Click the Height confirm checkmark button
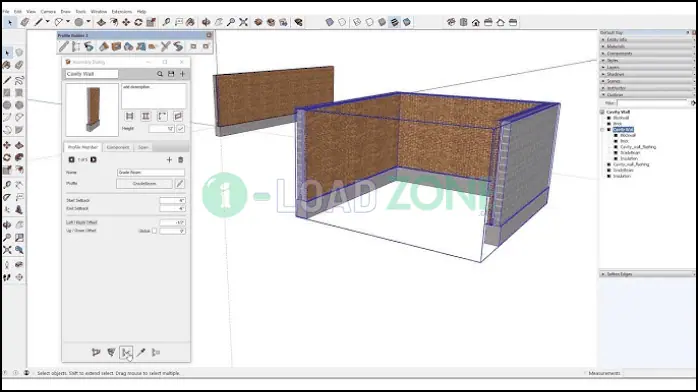Viewport: 698px width, 392px height. pos(180,129)
